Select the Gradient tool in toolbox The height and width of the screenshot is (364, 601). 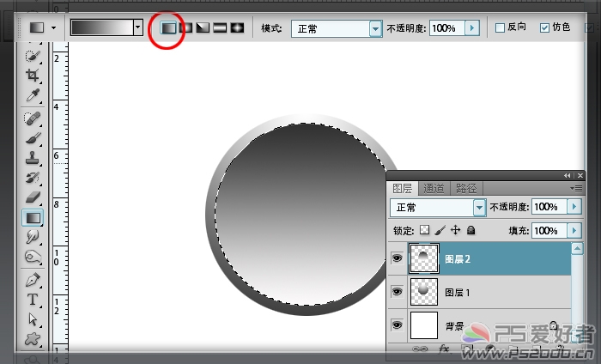pyautogui.click(x=33, y=218)
